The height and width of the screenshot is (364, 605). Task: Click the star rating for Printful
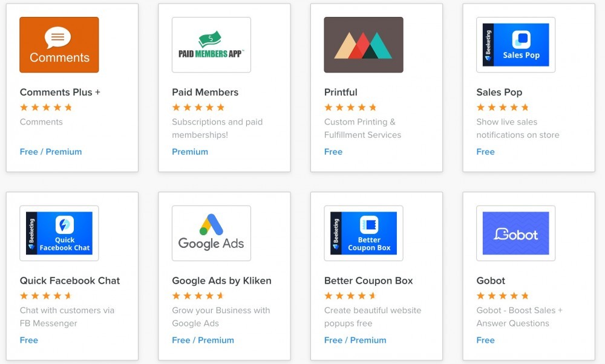[350, 107]
